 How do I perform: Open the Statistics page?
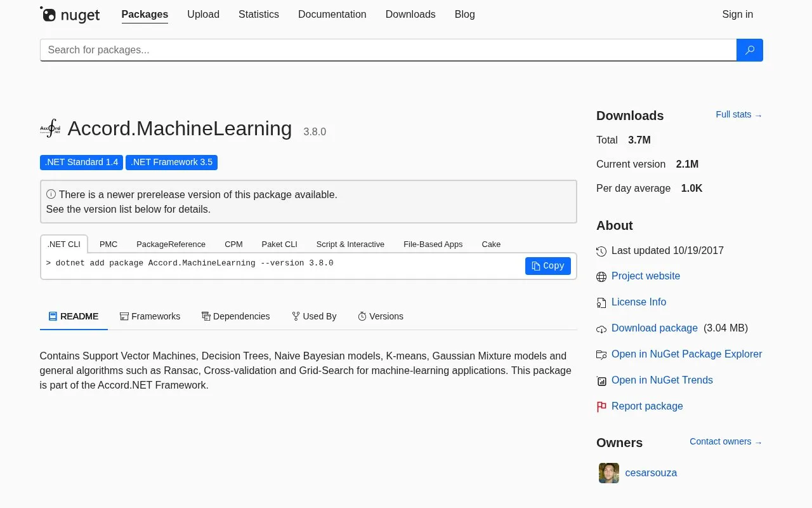click(259, 14)
